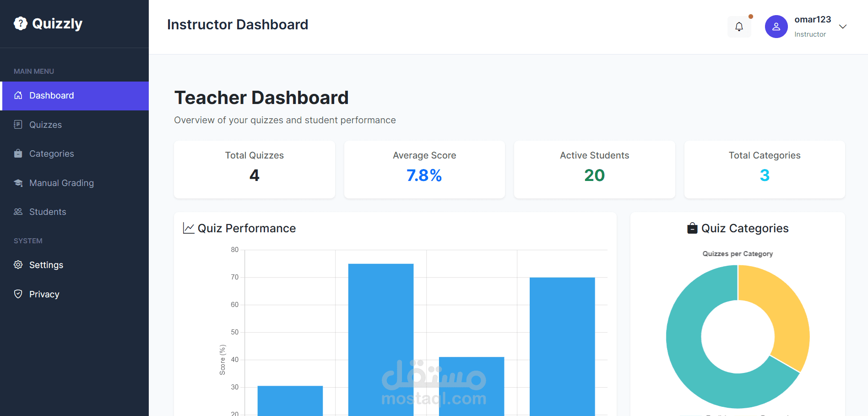Expand the omar123 account dropdown chevron
The height and width of the screenshot is (416, 868).
pos(843,27)
